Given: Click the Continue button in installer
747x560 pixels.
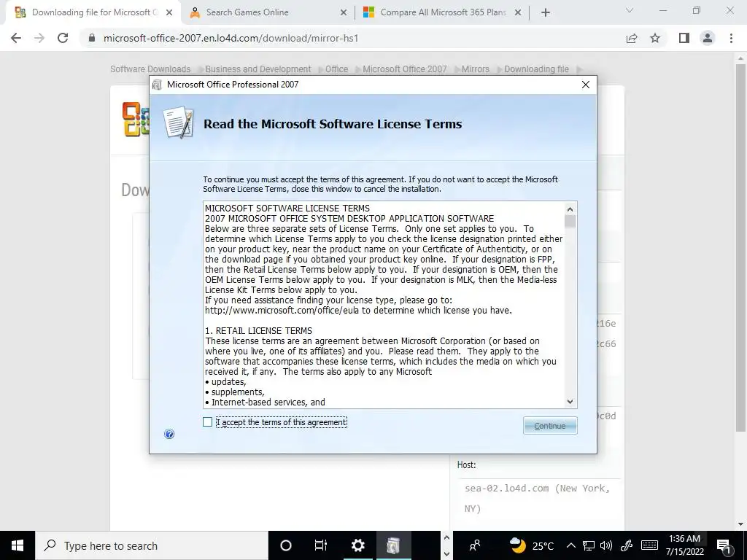Looking at the screenshot, I should tap(550, 426).
